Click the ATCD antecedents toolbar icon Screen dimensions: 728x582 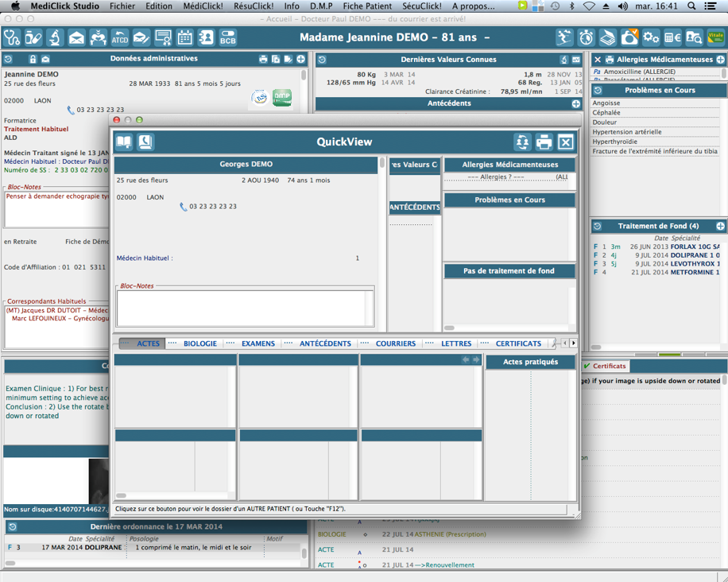(x=119, y=37)
